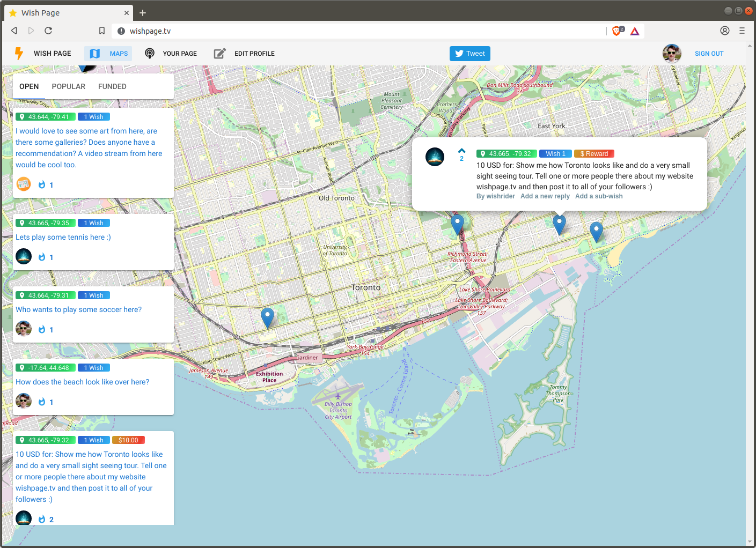The height and width of the screenshot is (548, 756).
Task: Click the Wish Page lightning bolt logo
Action: pos(19,53)
